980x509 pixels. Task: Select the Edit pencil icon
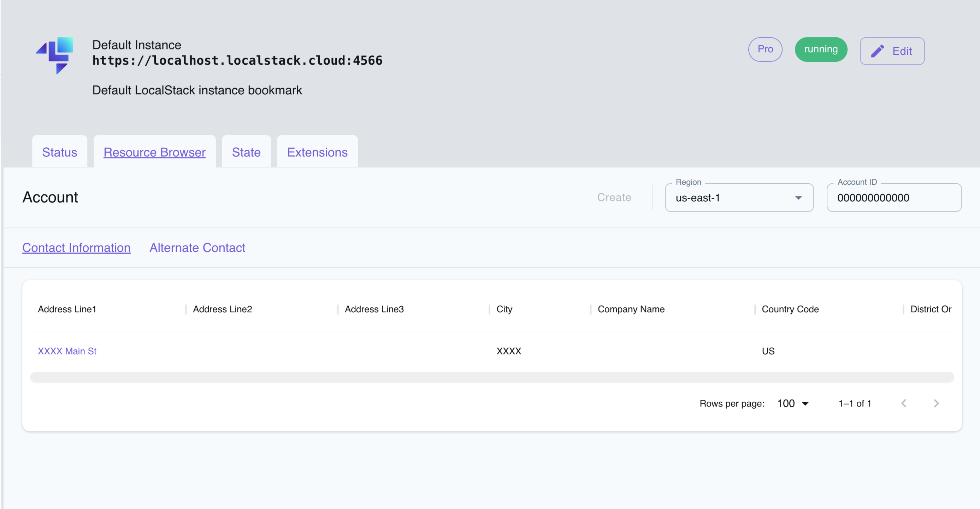pyautogui.click(x=878, y=51)
